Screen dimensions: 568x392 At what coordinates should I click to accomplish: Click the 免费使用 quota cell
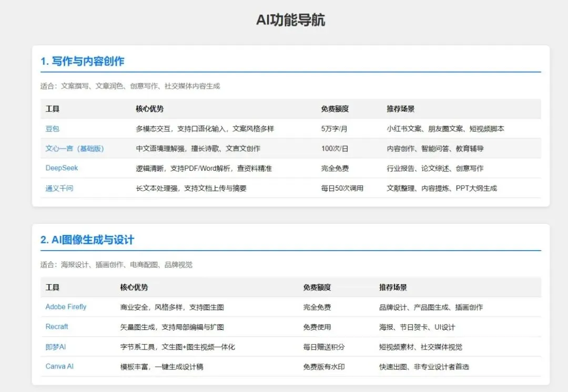coord(317,327)
